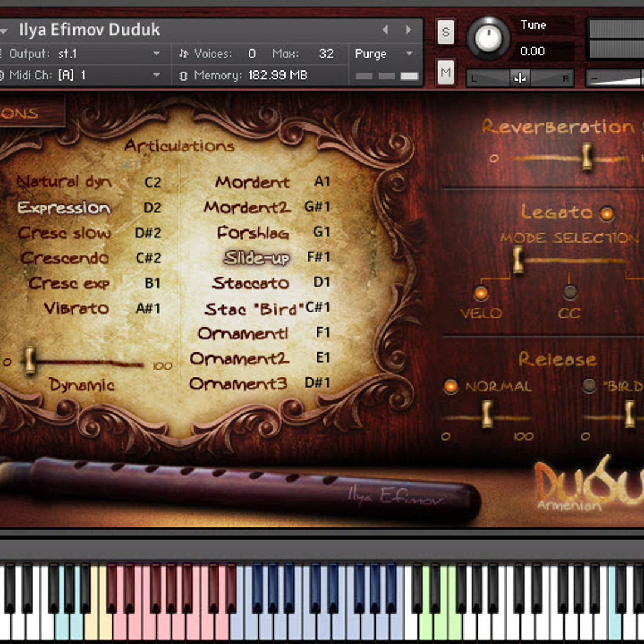Go to previous instrument preset arrow
The height and width of the screenshot is (644, 644).
point(385,30)
